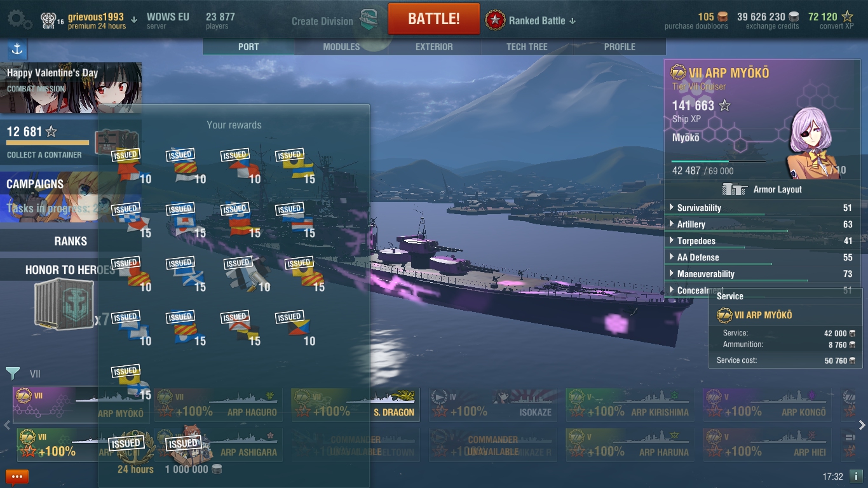This screenshot has width=868, height=488.
Task: Open the grievous1993 account dropdown arrow
Action: coord(134,20)
